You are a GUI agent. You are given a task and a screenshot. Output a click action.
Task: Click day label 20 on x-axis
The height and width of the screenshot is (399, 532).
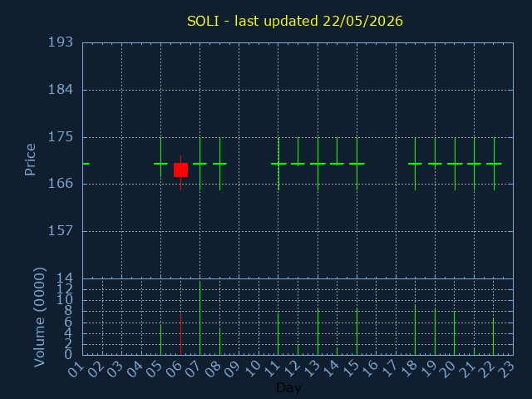(x=448, y=368)
